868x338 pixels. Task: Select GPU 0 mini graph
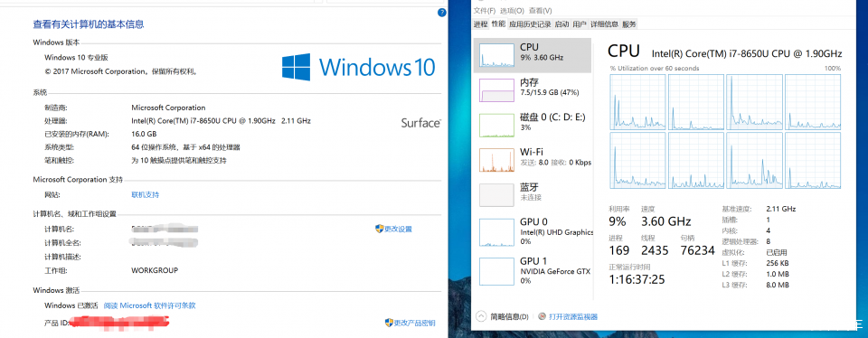point(497,231)
